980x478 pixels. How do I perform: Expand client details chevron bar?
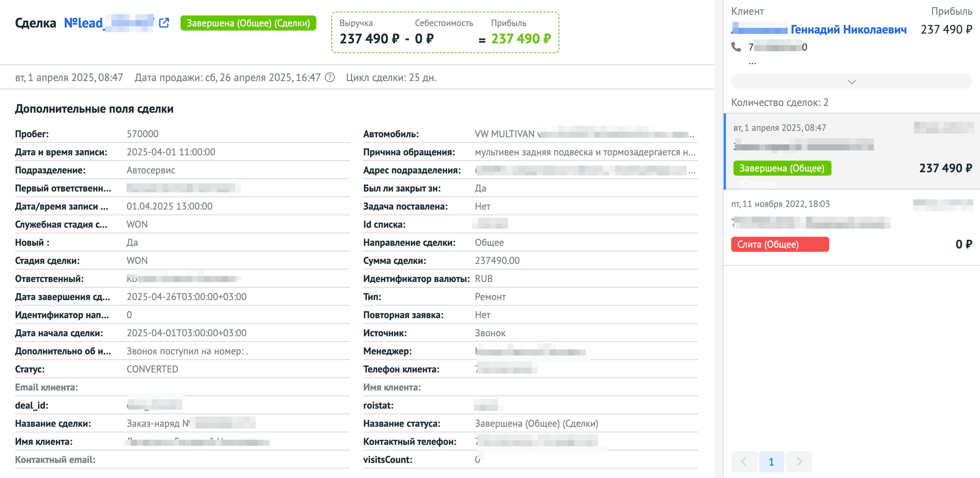[851, 81]
